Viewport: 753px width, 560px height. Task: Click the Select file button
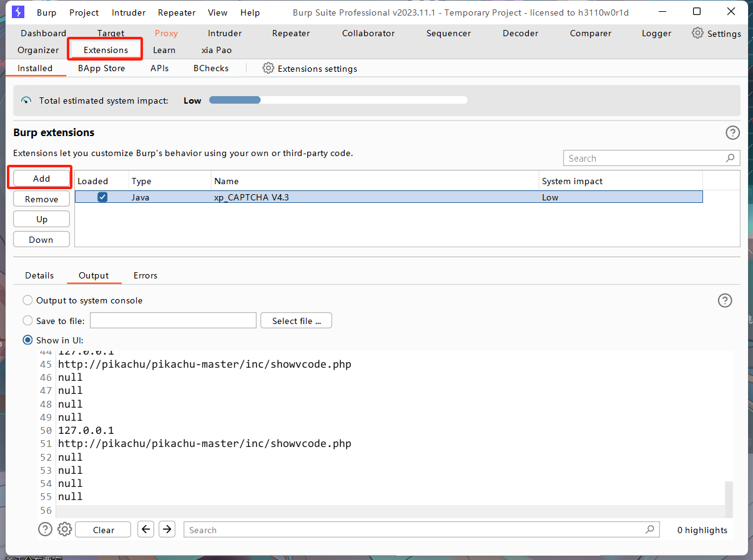click(x=297, y=321)
